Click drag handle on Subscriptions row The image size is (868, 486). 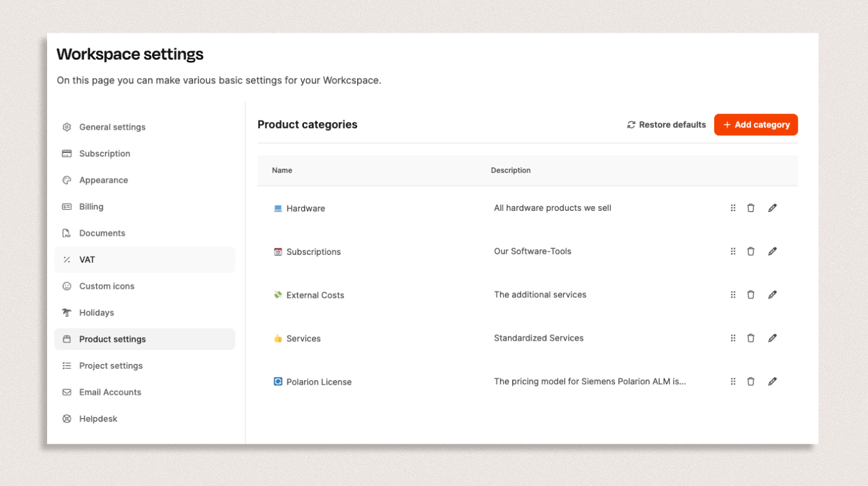pos(733,251)
